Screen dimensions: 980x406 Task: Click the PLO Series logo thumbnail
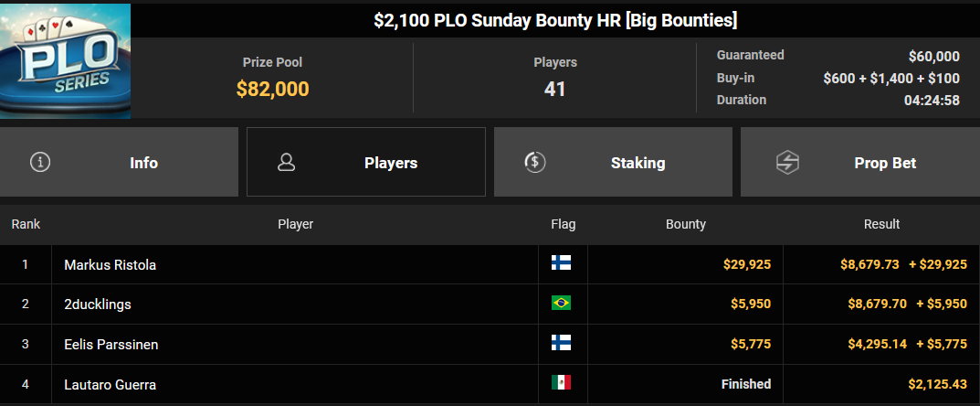(x=65, y=60)
